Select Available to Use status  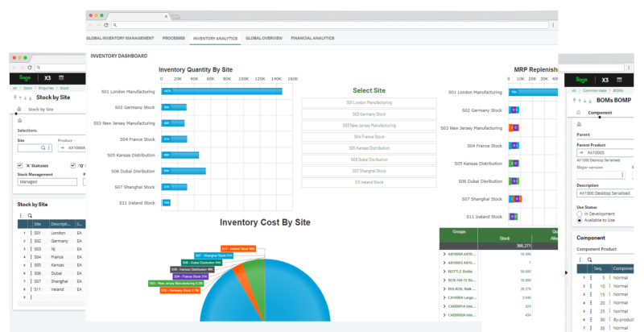(x=579, y=220)
